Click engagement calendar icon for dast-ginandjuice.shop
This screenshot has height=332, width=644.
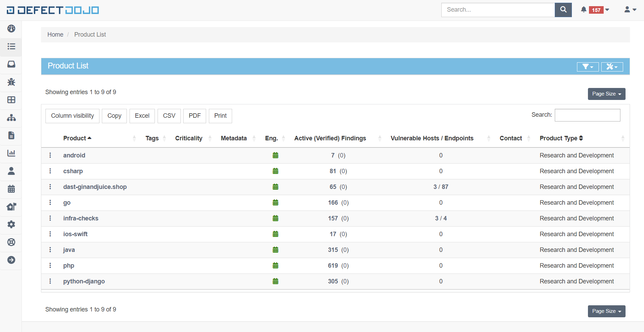(276, 187)
